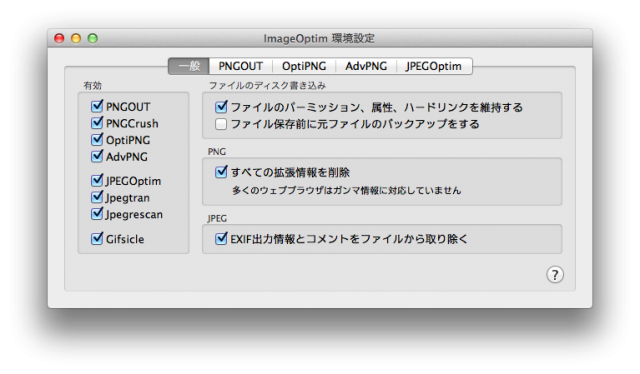Uncheck すべての拡張情報を削除
This screenshot has height=374, width=640.
[x=221, y=172]
